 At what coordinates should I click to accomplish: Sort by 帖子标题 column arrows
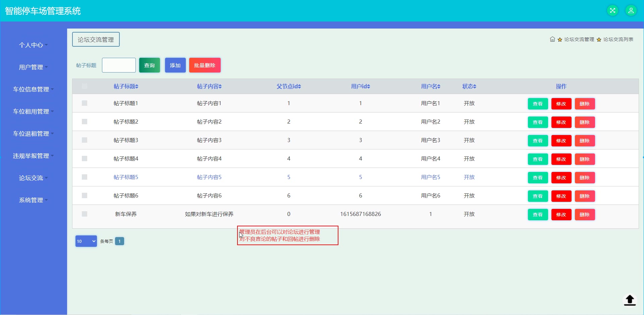pos(137,87)
